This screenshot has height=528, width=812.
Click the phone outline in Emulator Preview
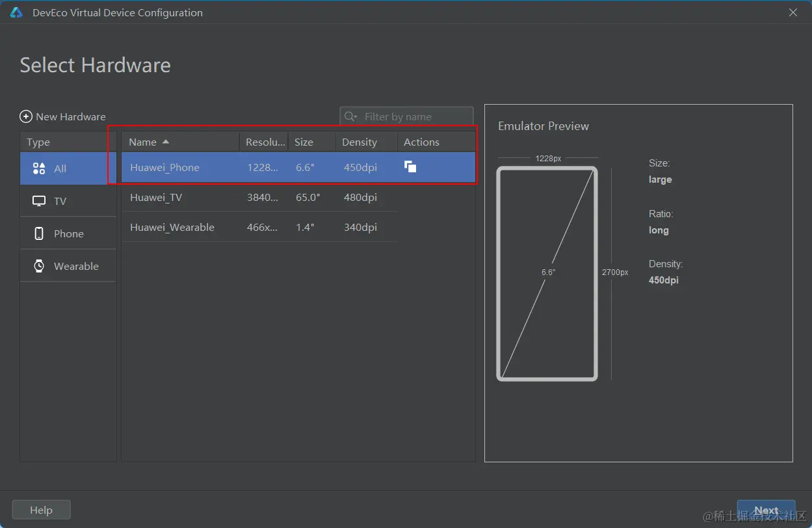pyautogui.click(x=547, y=273)
